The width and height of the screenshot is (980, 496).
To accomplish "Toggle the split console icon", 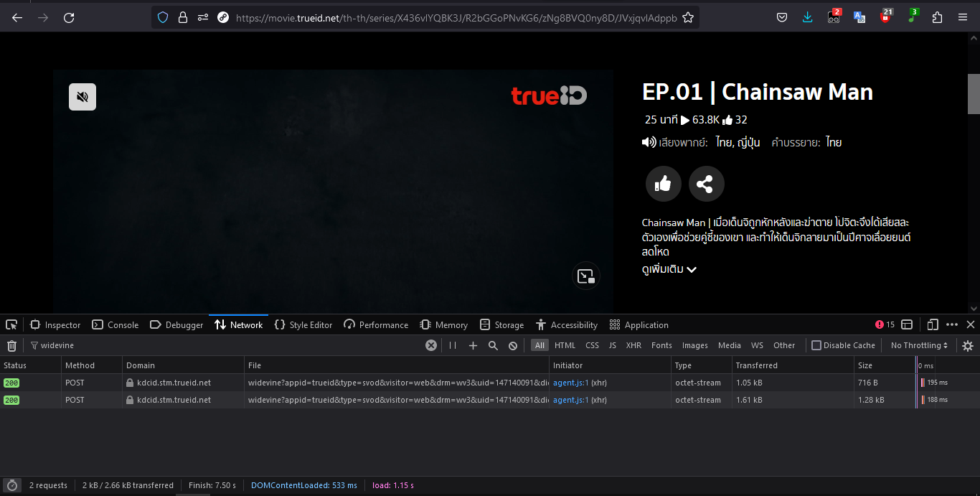I will [907, 325].
